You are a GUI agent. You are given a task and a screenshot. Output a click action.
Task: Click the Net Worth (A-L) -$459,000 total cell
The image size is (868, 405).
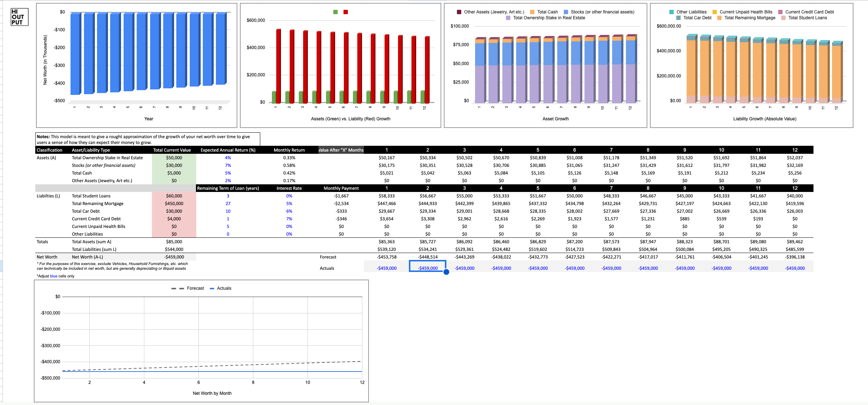[x=174, y=257]
